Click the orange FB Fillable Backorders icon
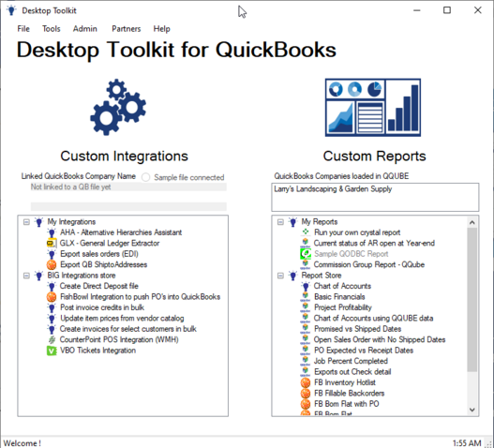The image size is (494, 448). [306, 394]
